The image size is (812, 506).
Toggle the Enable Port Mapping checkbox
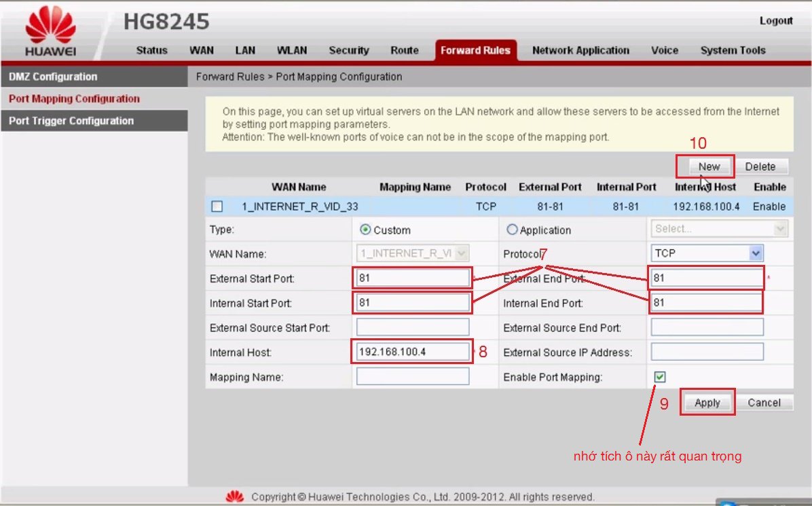[659, 376]
